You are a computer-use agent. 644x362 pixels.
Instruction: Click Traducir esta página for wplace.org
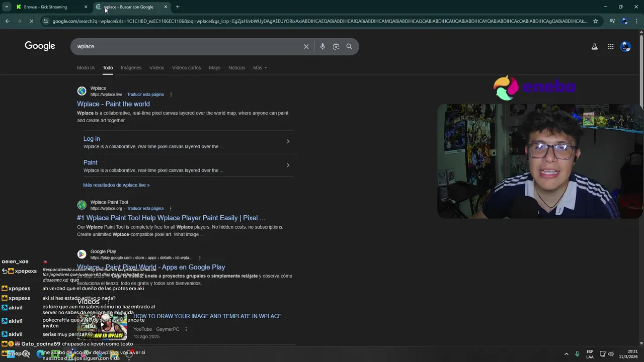(145, 208)
